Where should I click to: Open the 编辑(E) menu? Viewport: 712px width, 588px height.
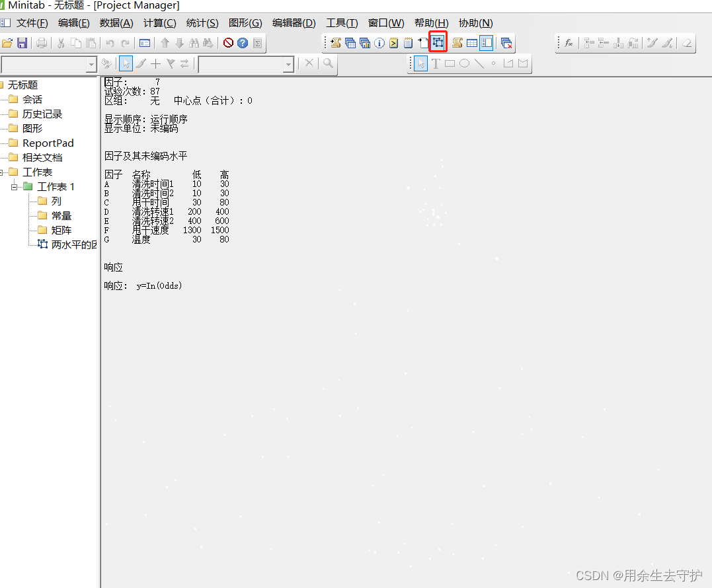tap(74, 23)
